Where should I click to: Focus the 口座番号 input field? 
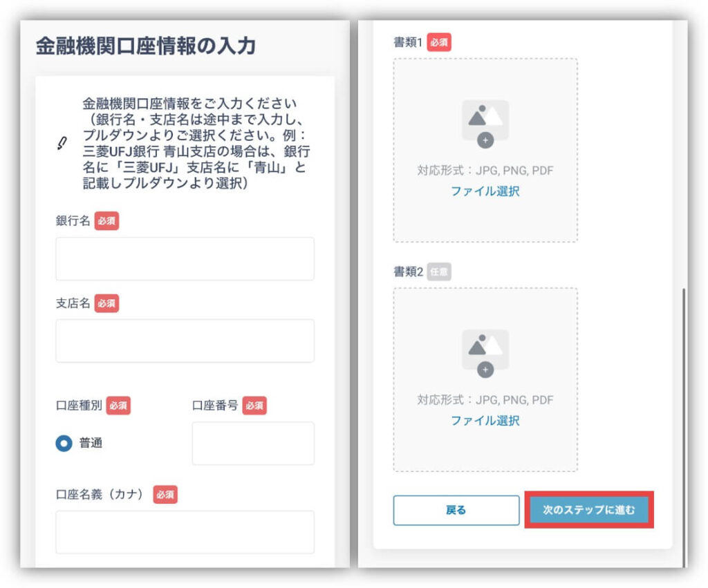pos(253,443)
